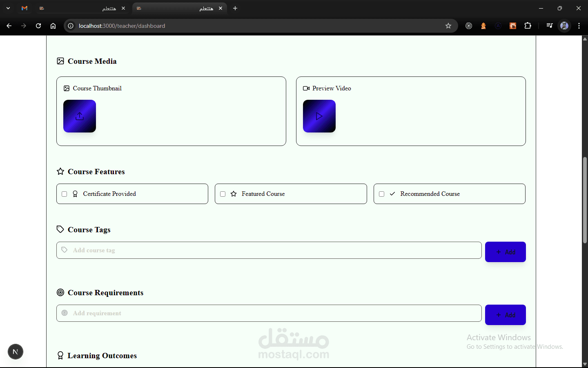Click the browser forward arrow
Viewport: 588px width, 368px height.
point(24,26)
